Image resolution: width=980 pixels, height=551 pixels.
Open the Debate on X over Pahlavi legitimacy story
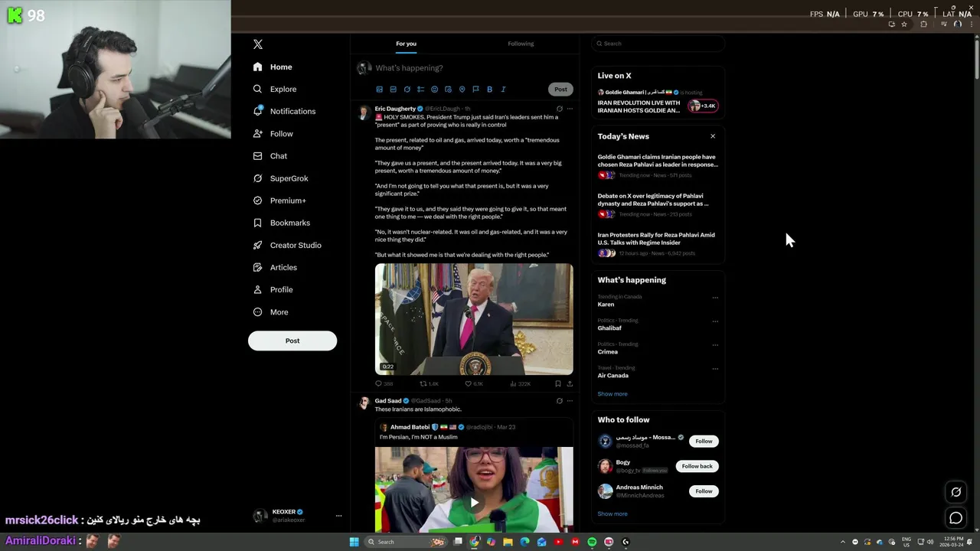[658, 204]
